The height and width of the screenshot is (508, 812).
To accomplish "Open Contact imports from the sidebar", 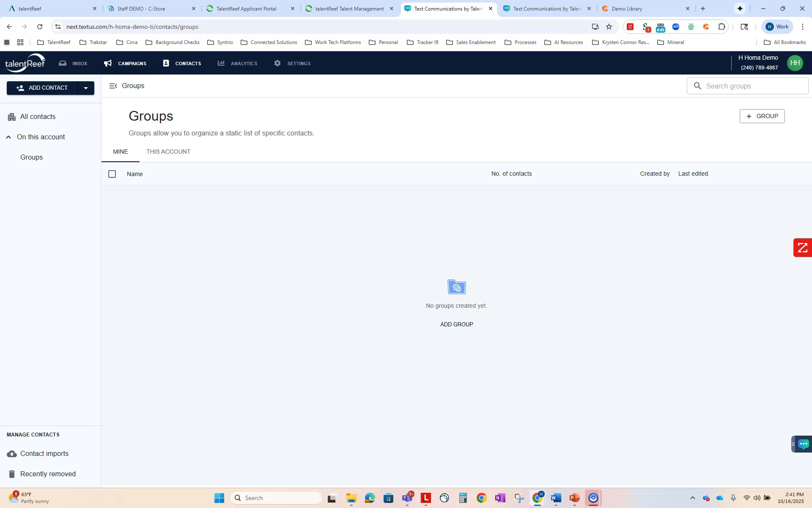I will point(44,453).
